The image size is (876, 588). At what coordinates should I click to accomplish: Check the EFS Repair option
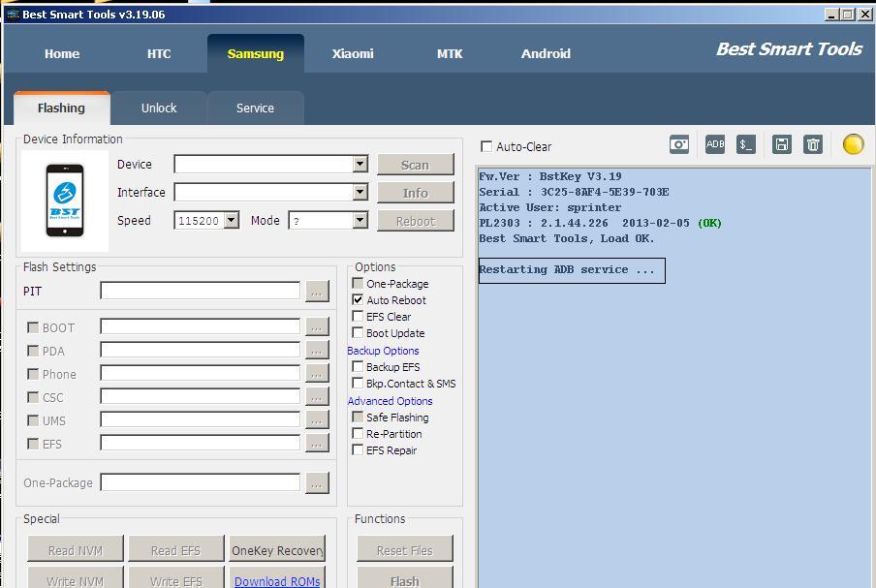(x=358, y=449)
